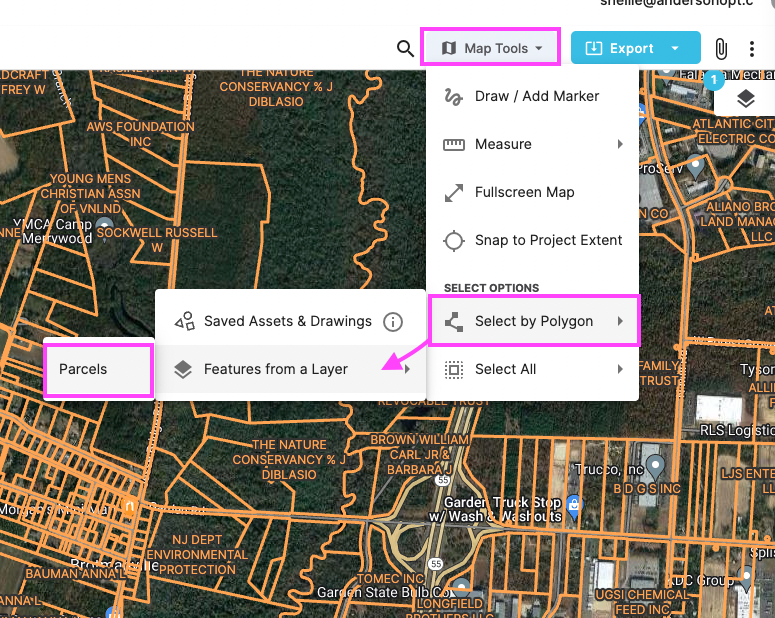Click the search magnifier icon
The height and width of the screenshot is (618, 775).
coord(405,48)
